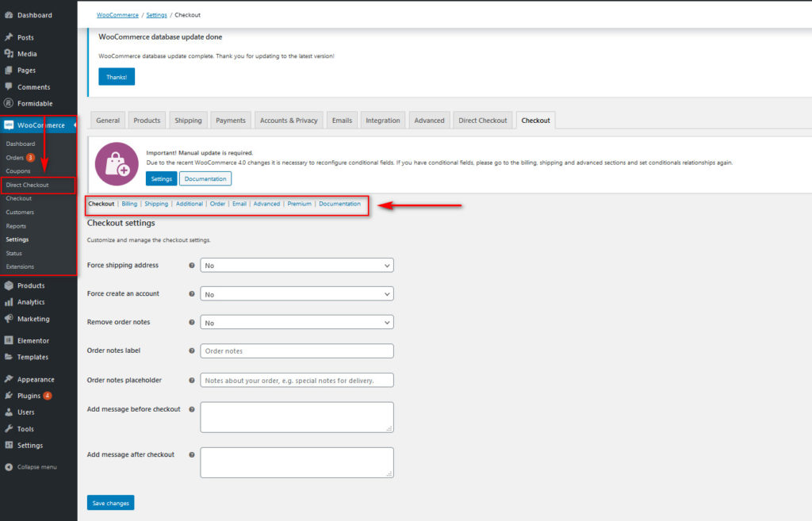Click the Templates folder icon
The width and height of the screenshot is (812, 521).
pos(9,357)
